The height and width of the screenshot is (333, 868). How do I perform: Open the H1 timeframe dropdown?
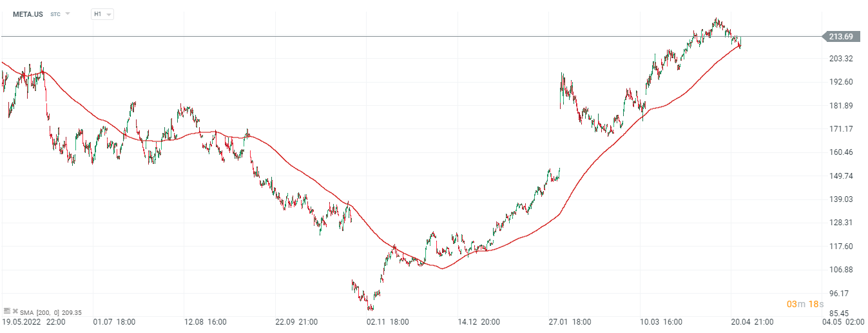102,14
